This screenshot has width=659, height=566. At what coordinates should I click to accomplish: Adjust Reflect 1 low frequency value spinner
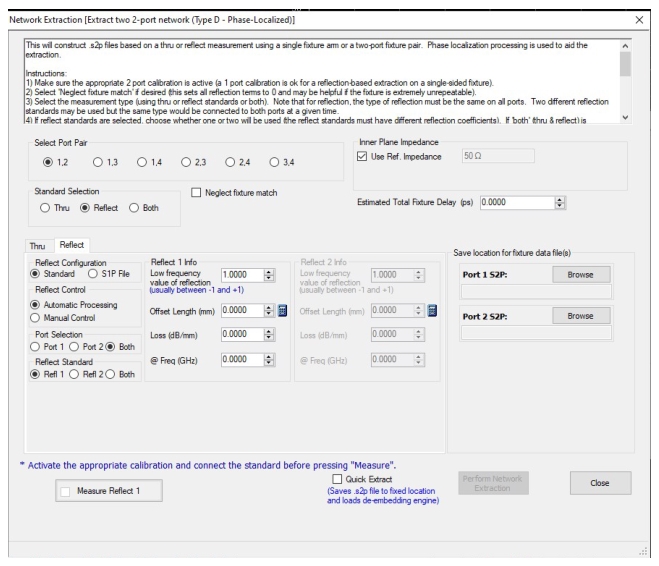click(268, 274)
